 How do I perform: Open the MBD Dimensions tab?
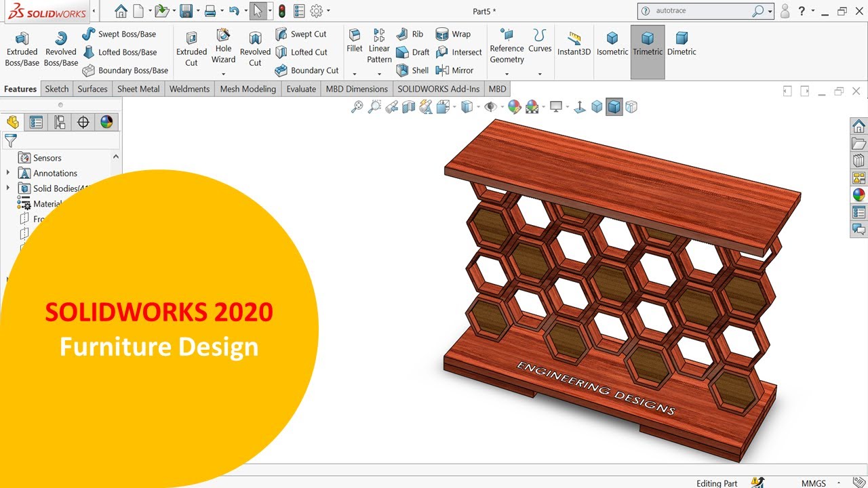click(x=357, y=89)
